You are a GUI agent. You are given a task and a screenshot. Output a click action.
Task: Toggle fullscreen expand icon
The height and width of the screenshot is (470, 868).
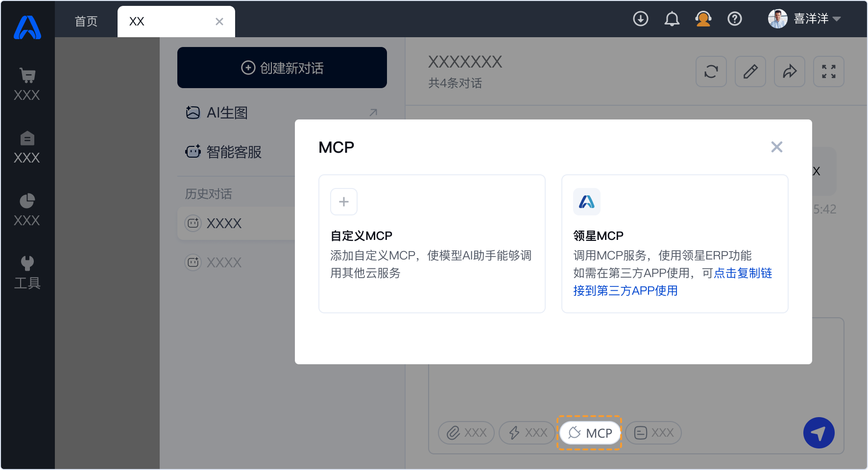click(829, 71)
